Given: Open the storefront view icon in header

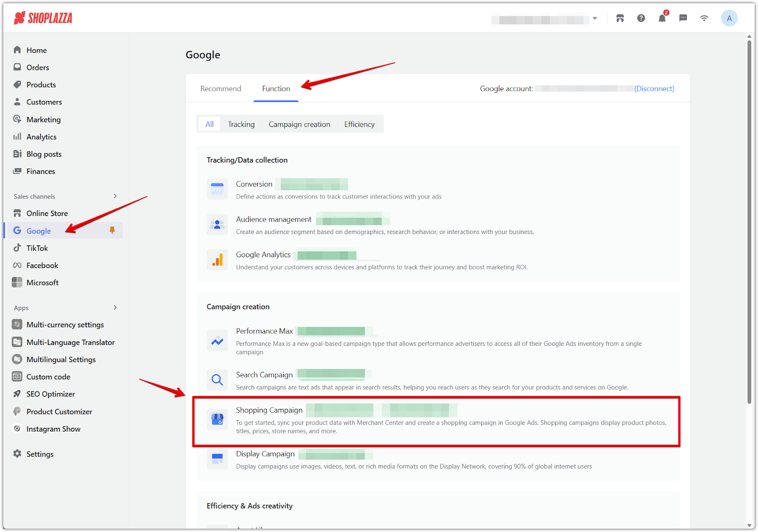Looking at the screenshot, I should click(x=620, y=18).
